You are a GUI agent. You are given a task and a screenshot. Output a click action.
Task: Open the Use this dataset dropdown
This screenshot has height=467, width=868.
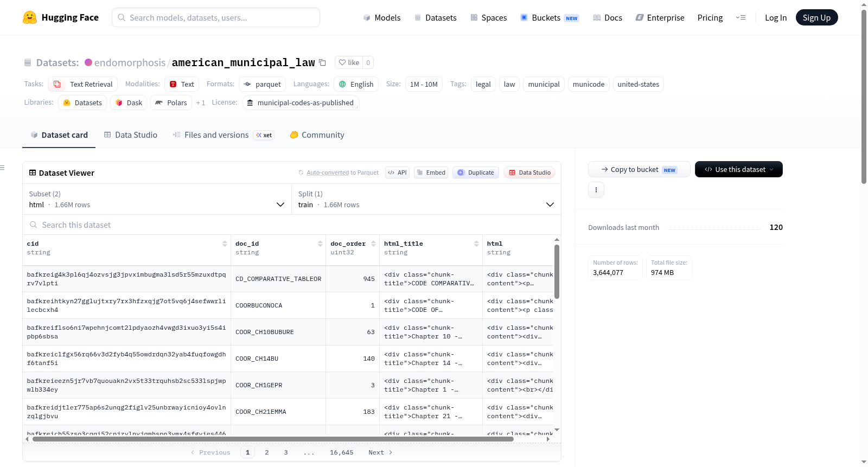pos(739,169)
